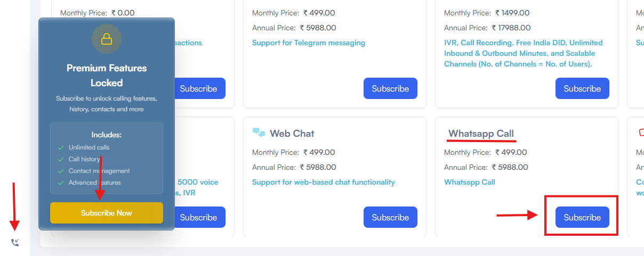The width and height of the screenshot is (644, 256).
Task: Click Subscribe on the 5000 voice plan
Action: pyautogui.click(x=198, y=217)
